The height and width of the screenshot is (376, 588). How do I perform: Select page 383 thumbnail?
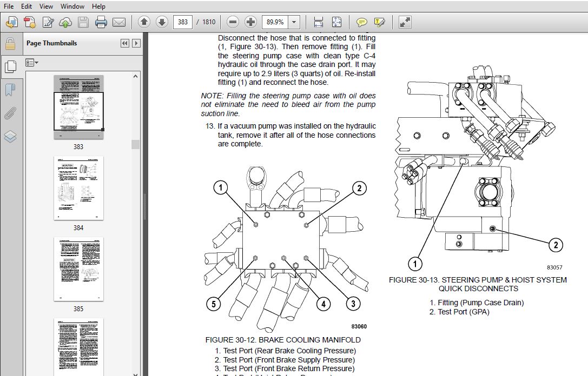(x=78, y=107)
